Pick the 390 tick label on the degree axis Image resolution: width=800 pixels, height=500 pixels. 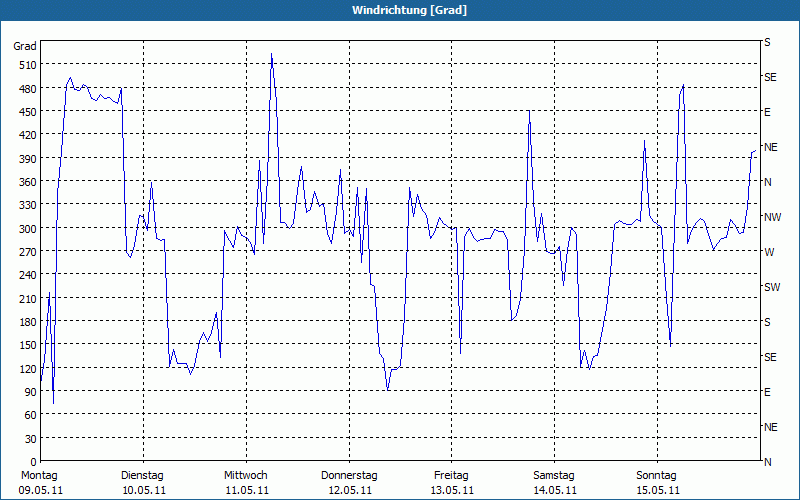pos(28,159)
